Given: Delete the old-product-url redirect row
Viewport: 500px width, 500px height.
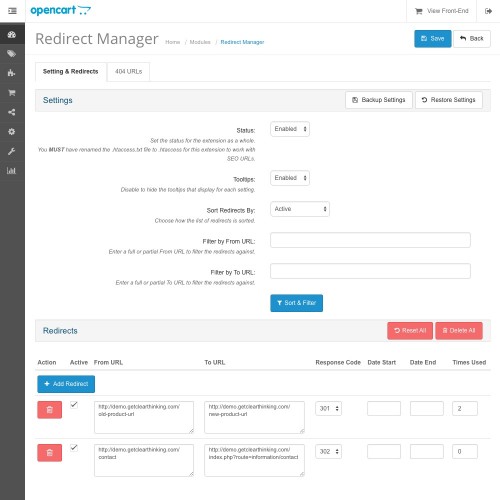Looking at the screenshot, I should coord(50,410).
